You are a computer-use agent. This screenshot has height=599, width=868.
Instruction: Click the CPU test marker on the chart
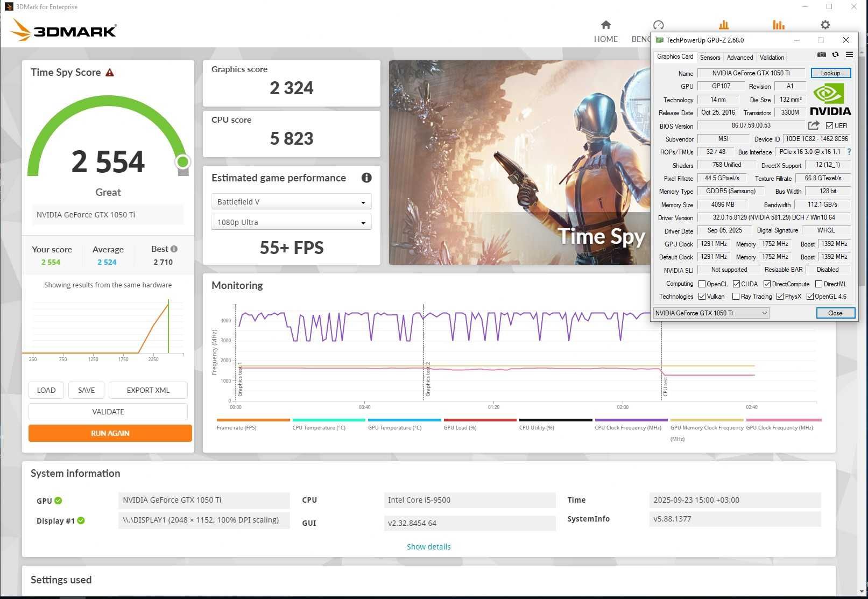click(665, 387)
